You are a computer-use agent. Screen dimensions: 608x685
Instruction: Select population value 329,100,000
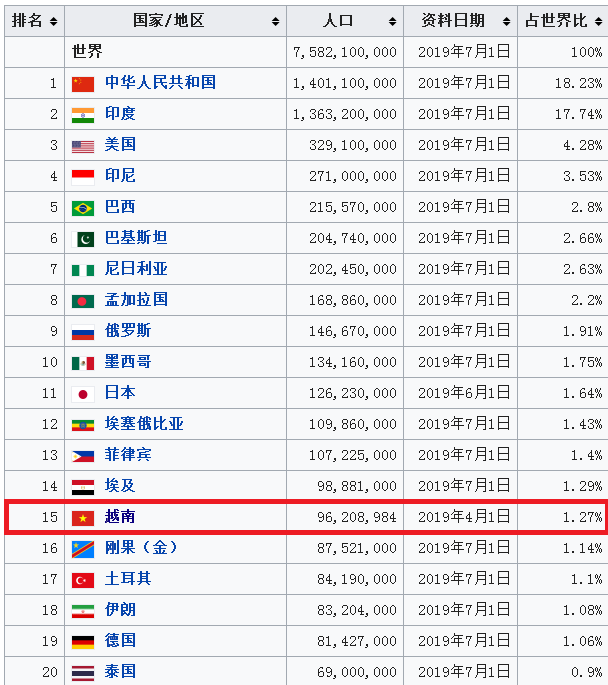click(x=345, y=145)
